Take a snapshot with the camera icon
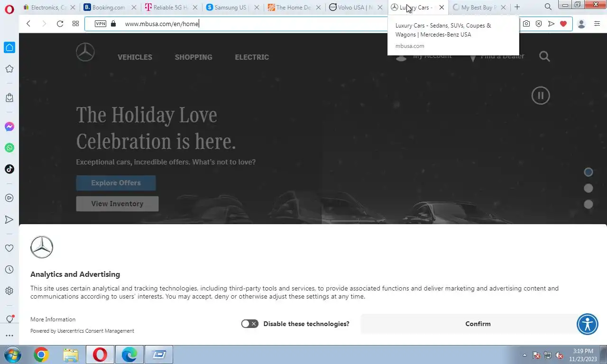 click(x=526, y=24)
